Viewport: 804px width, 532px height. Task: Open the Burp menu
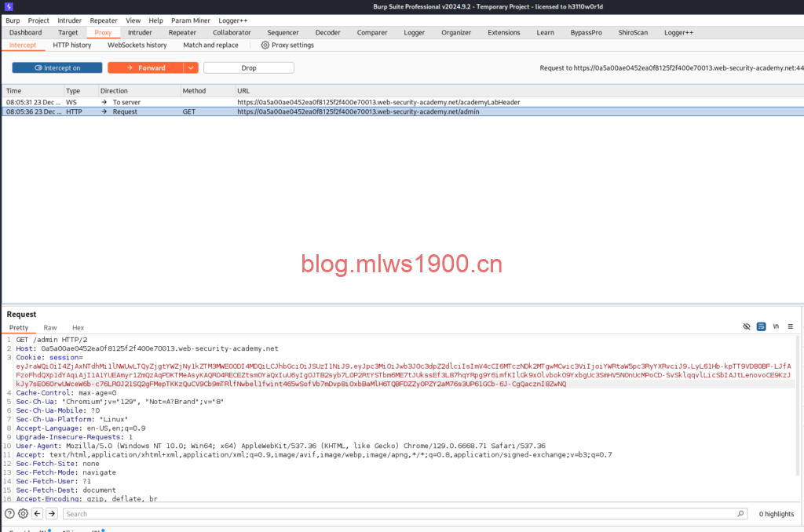tap(13, 20)
